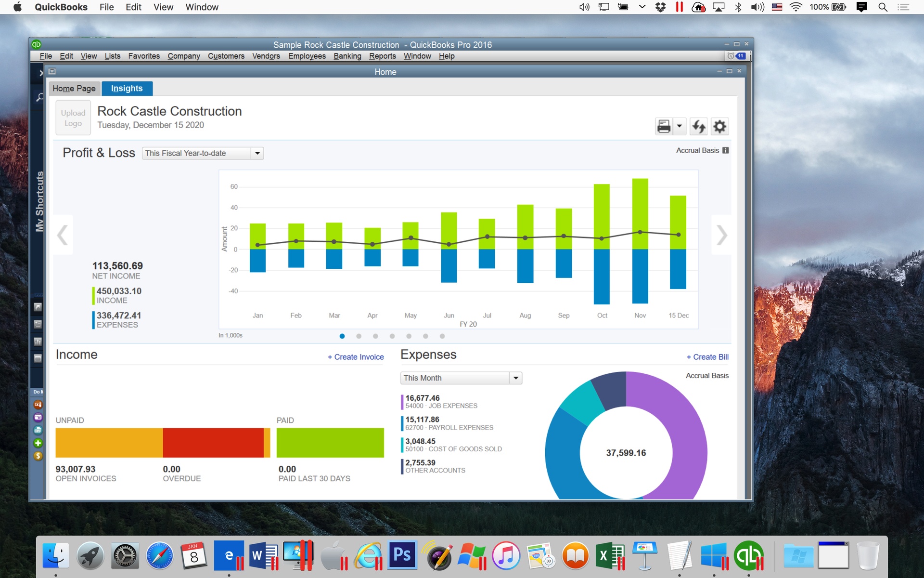Viewport: 924px width, 578px height.
Task: Open Photoshop from the dock
Action: pyautogui.click(x=402, y=555)
